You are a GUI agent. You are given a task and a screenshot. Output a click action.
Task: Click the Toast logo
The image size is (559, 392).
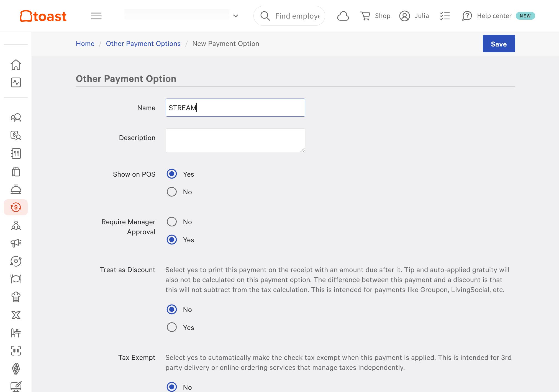(43, 16)
